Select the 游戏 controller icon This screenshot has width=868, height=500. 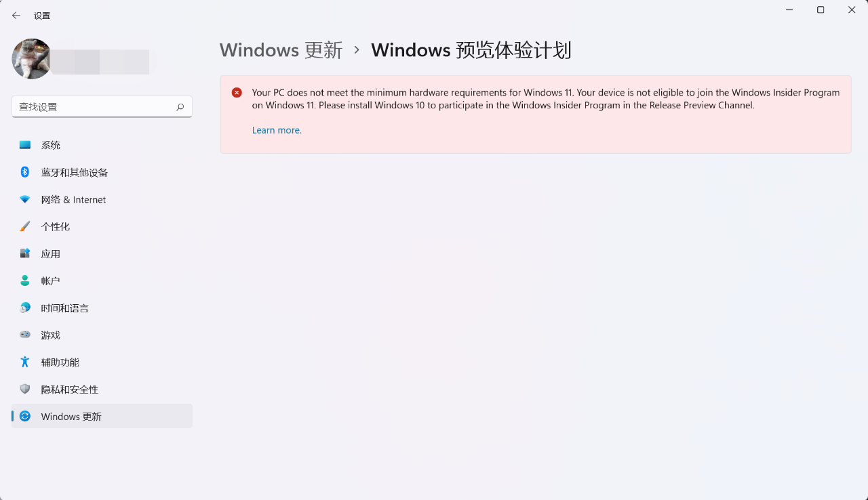(x=25, y=335)
